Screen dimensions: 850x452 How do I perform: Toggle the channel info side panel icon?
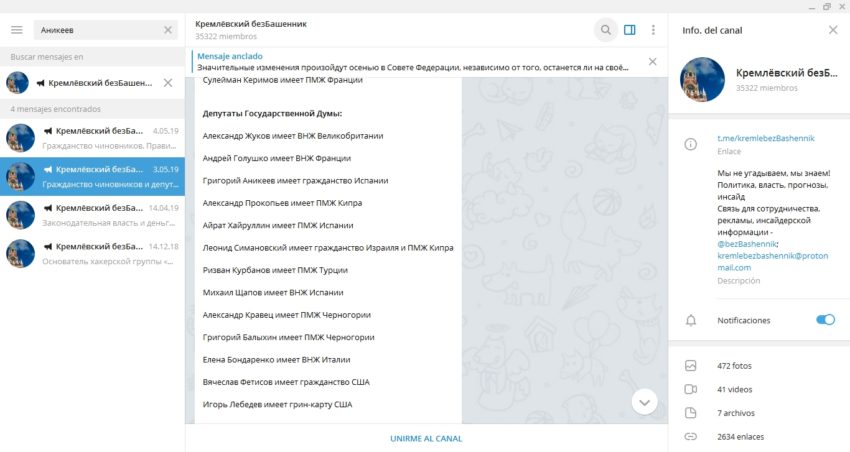(x=629, y=30)
